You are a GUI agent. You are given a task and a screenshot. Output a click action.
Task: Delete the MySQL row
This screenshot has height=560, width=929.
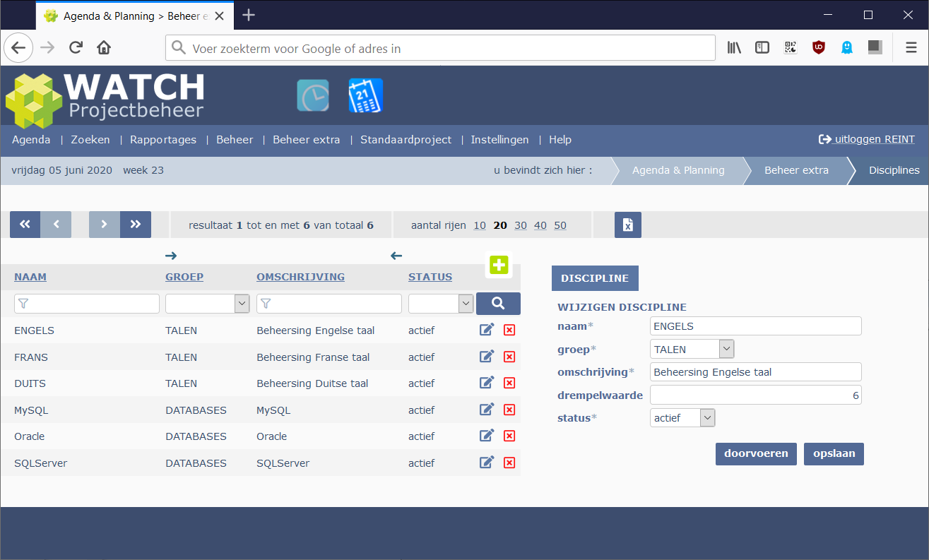(x=509, y=410)
